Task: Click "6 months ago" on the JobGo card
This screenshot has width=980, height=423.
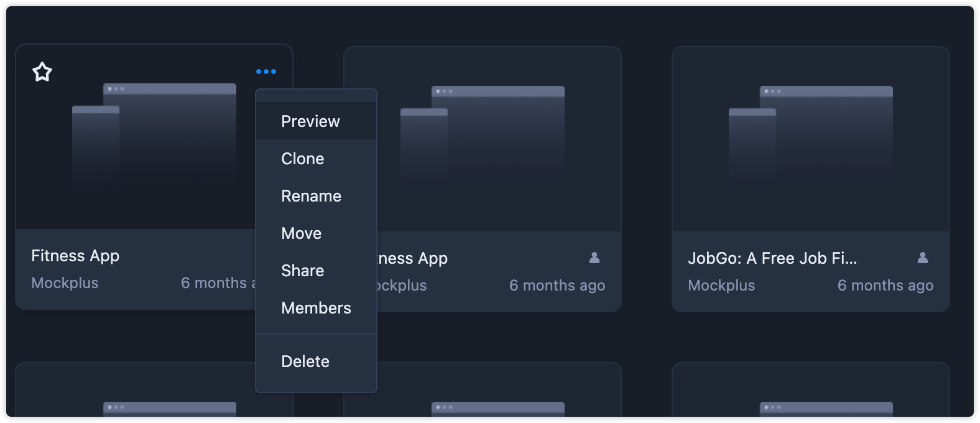Action: point(885,286)
